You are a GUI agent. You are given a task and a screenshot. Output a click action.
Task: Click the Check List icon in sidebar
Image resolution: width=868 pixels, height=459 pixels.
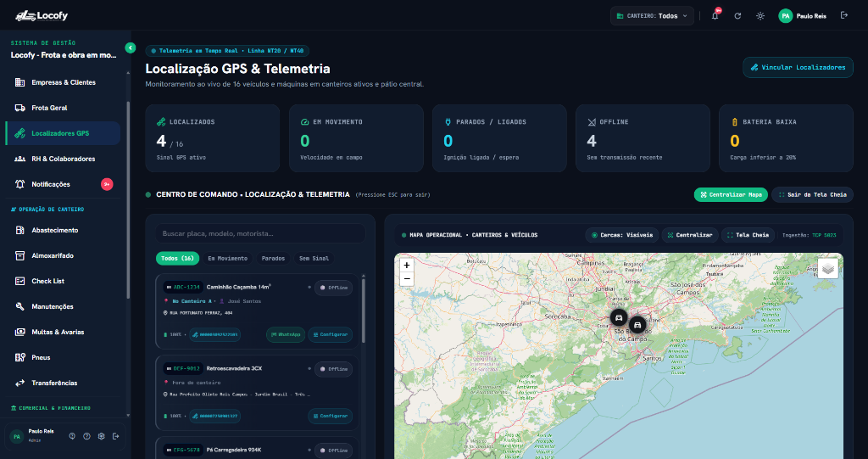[x=20, y=281]
